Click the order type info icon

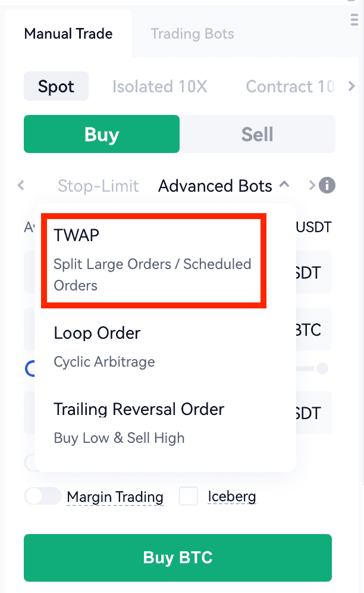[327, 186]
